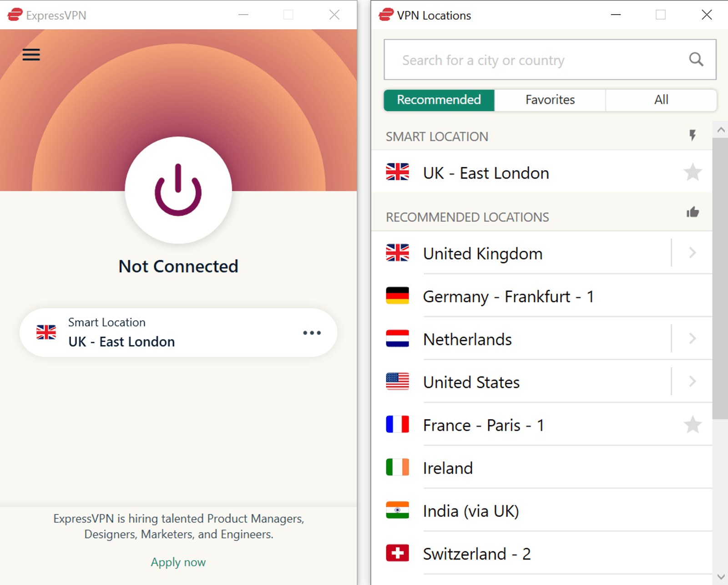Switch to the All locations tab
Viewport: 728px width, 585px height.
coord(661,100)
